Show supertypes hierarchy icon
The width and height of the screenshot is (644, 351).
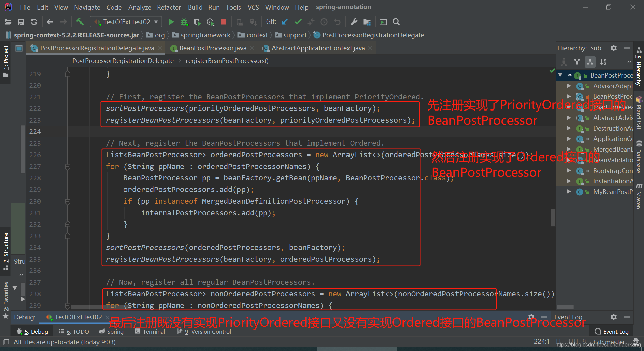pos(577,62)
